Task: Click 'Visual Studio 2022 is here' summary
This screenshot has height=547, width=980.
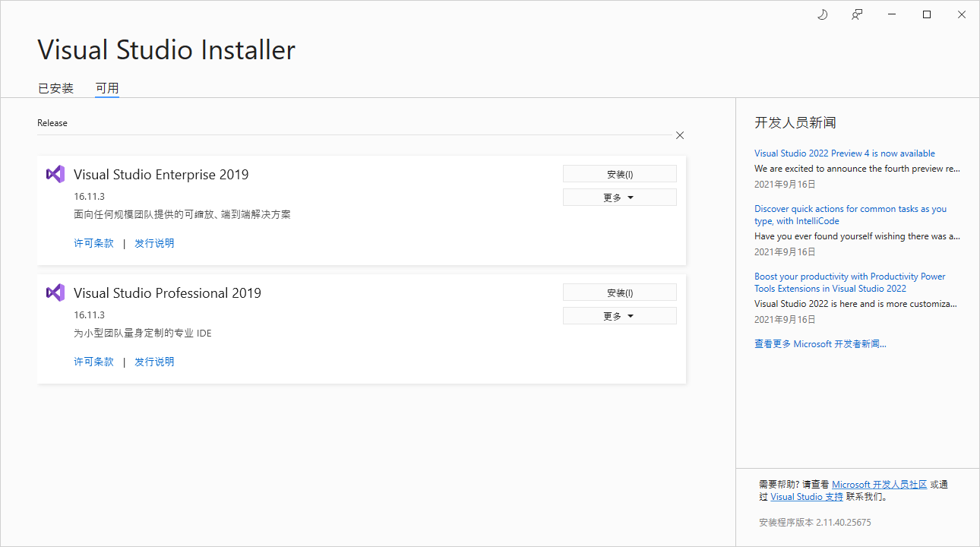Action: coord(856,304)
